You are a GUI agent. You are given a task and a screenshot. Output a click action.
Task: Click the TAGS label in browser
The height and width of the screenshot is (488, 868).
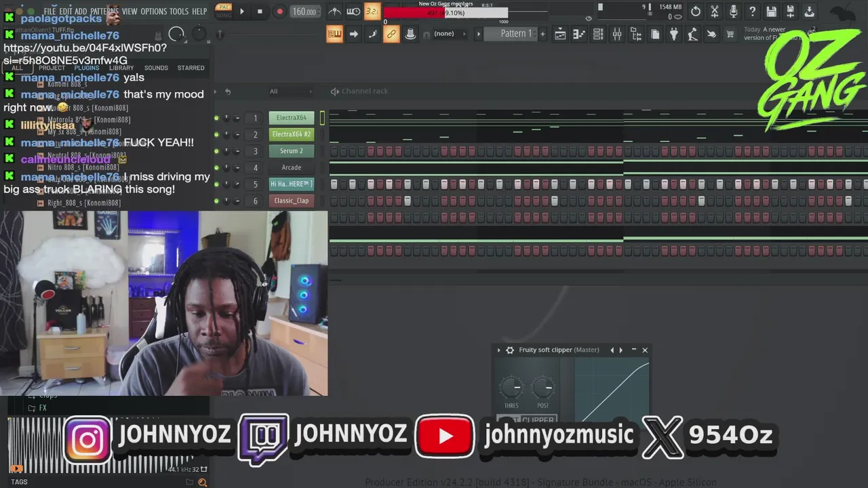19,482
